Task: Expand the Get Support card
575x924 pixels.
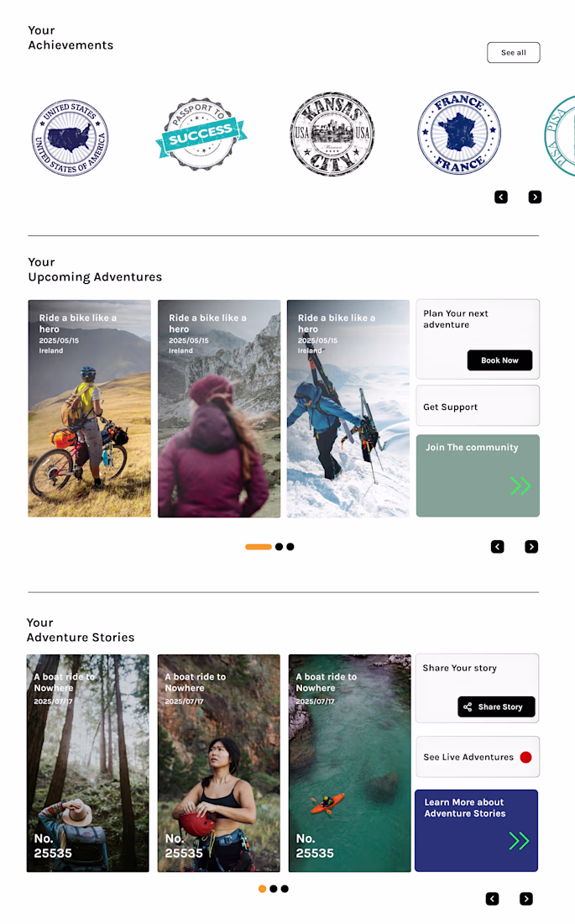Action: (x=478, y=406)
